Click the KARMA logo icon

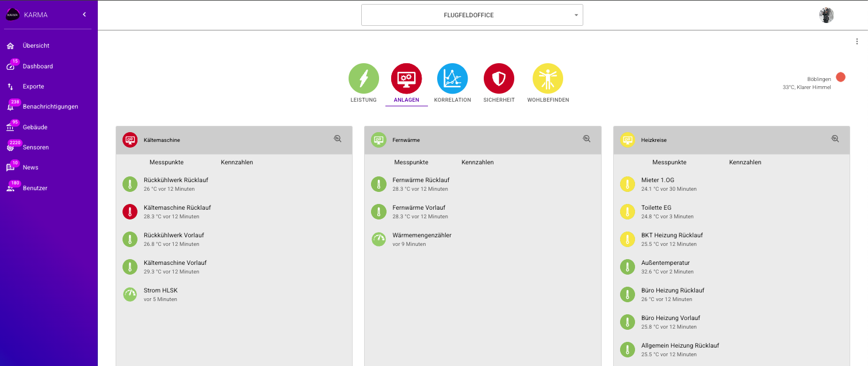13,15
